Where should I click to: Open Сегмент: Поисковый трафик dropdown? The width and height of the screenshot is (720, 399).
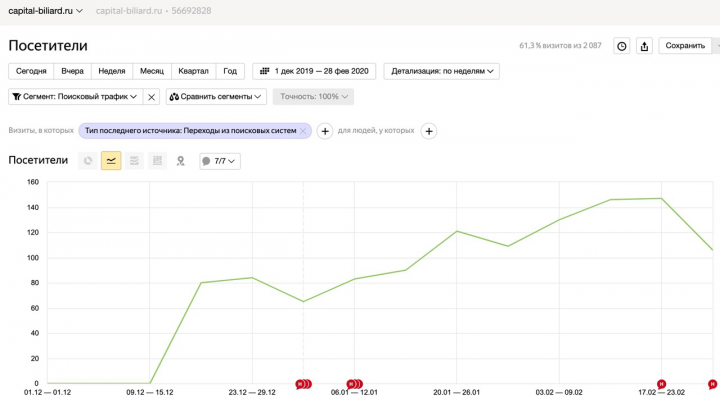click(76, 96)
